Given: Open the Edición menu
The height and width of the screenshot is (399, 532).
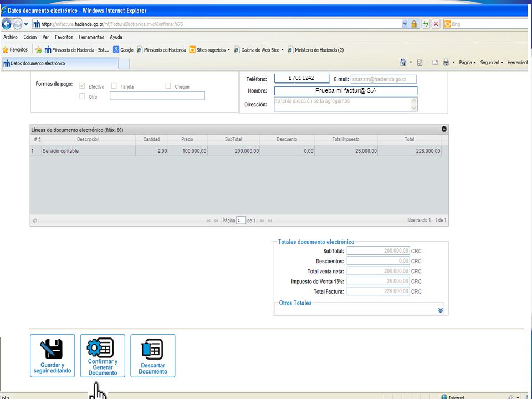Looking at the screenshot, I should tap(30, 37).
